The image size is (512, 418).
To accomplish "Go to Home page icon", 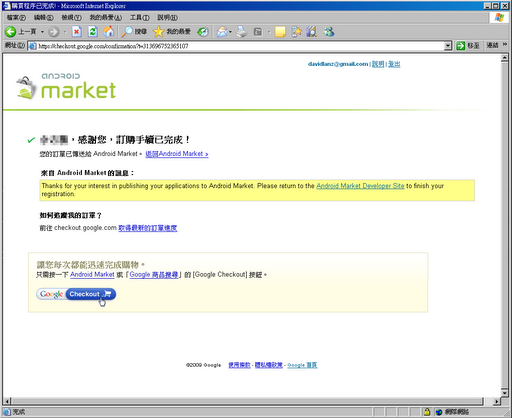I will coord(108,32).
